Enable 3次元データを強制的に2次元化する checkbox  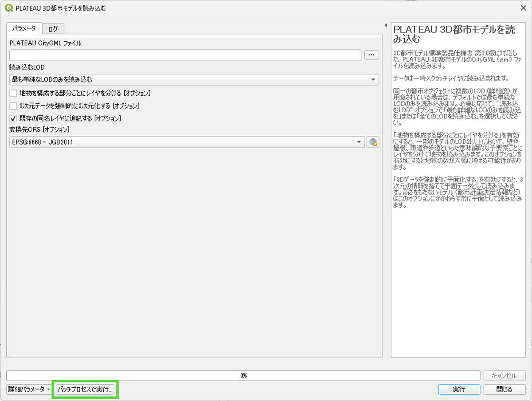pos(13,106)
